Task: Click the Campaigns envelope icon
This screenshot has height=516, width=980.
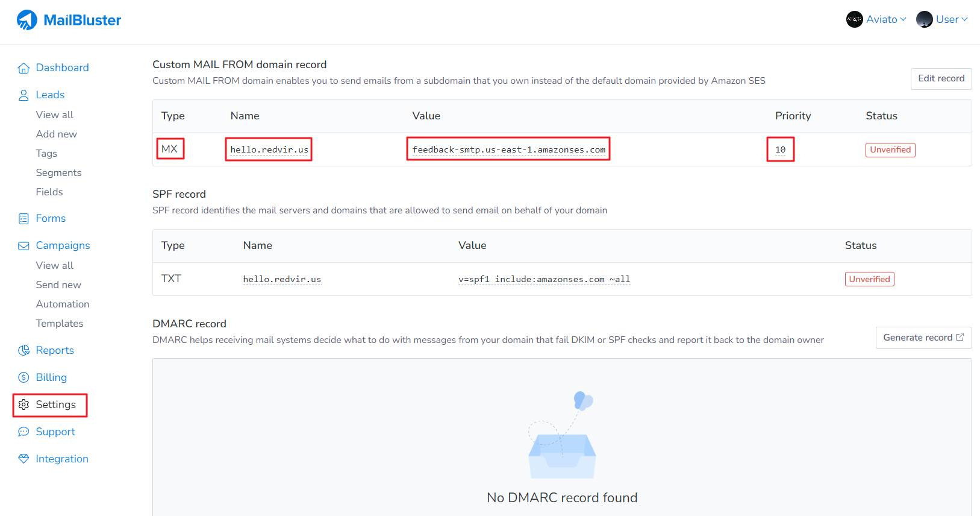Action: coord(23,246)
